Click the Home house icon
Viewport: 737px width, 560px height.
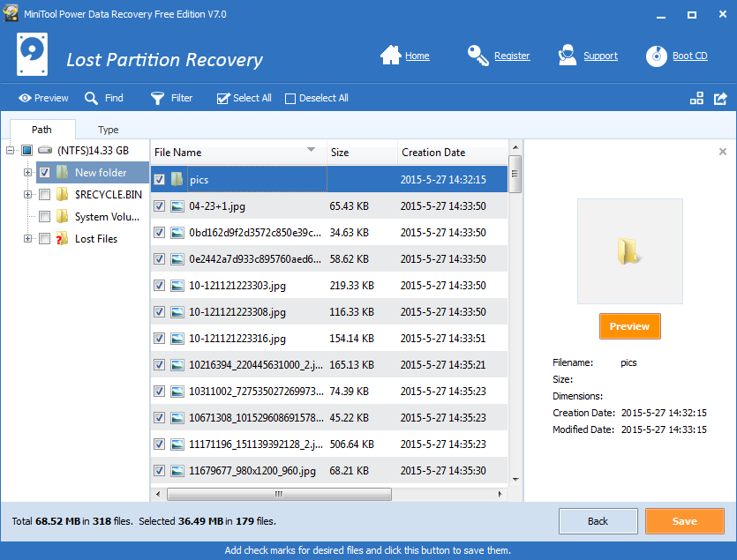[x=391, y=56]
